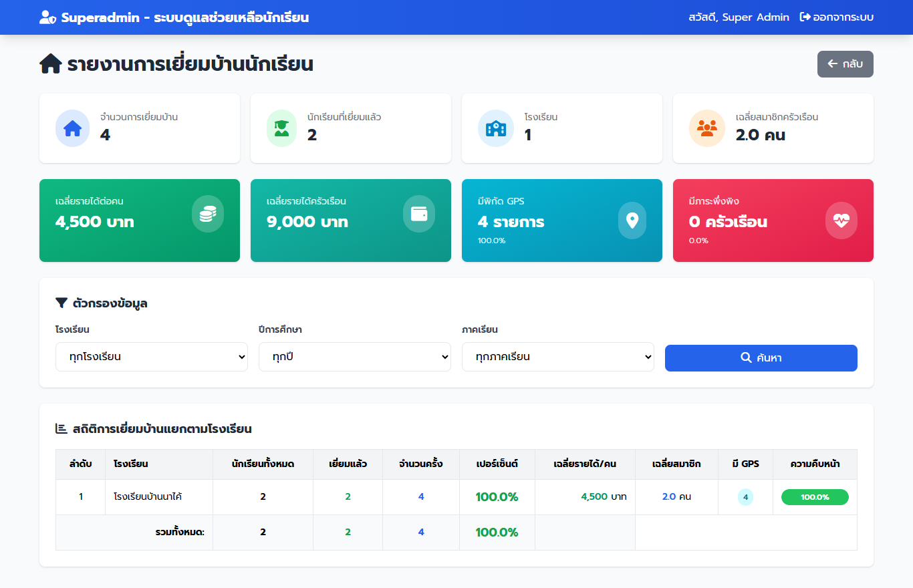This screenshot has width=913, height=588.
Task: Click the graduation cap icon on นักเรียนที่เยี่ยมแล้ว card
Action: tap(281, 128)
